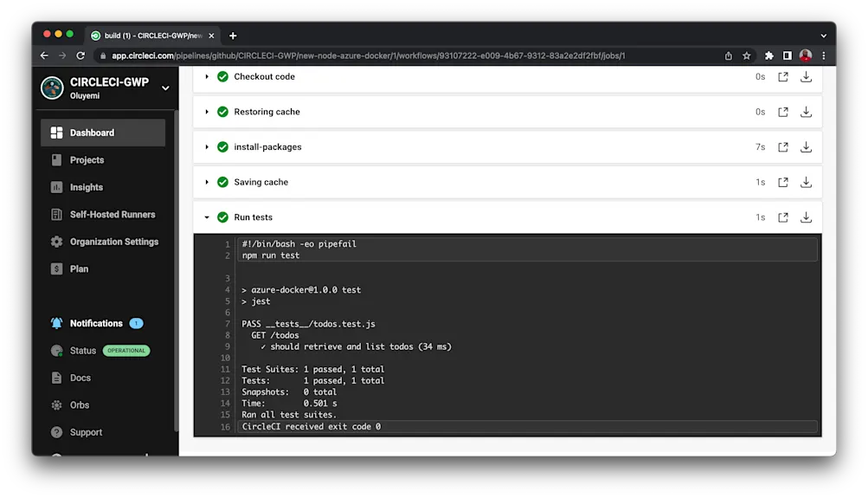The image size is (868, 498).
Task: Click 'CircleCI received exit code 0' line
Action: pyautogui.click(x=311, y=426)
